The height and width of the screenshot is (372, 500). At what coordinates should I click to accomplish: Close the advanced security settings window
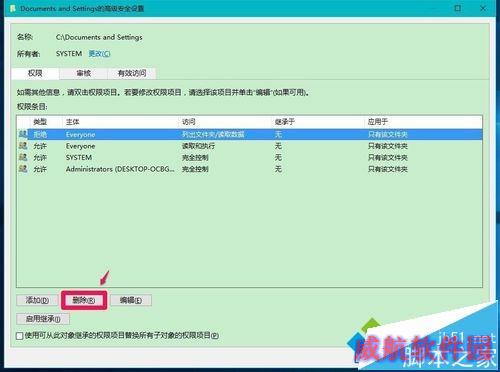coord(483,8)
